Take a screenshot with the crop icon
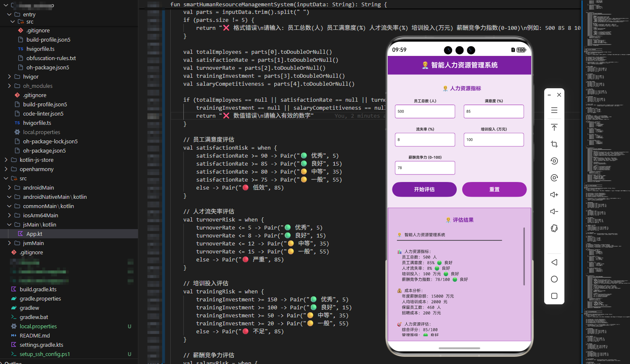The image size is (630, 364). [554, 144]
